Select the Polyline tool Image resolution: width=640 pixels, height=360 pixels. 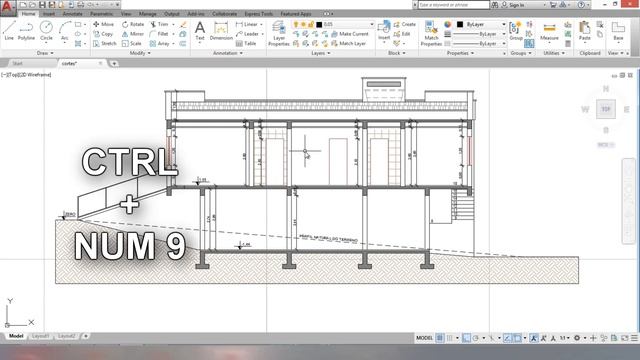coord(26,31)
